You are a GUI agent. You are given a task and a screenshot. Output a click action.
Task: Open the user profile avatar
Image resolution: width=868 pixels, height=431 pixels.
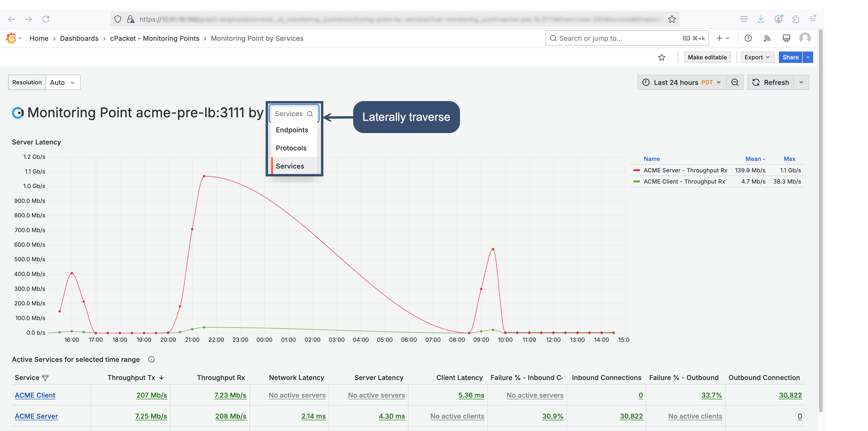point(805,38)
